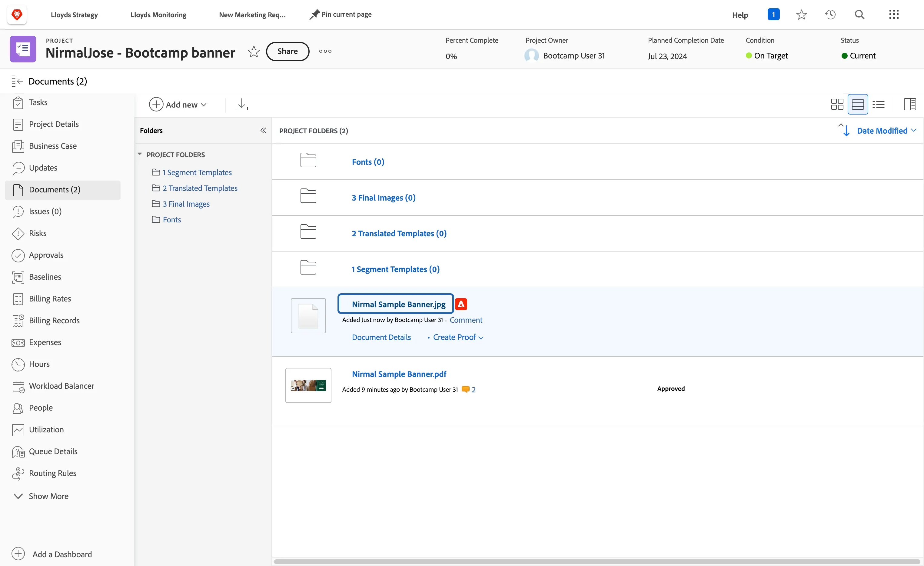
Task: Expand the Create Proof dropdown
Action: [458, 337]
